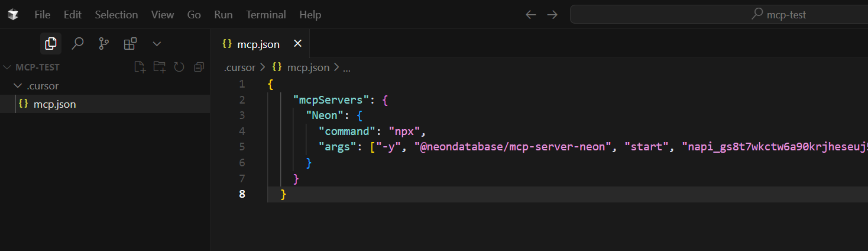This screenshot has height=251, width=868.
Task: Refresh the MCP-TEST explorer
Action: (179, 67)
